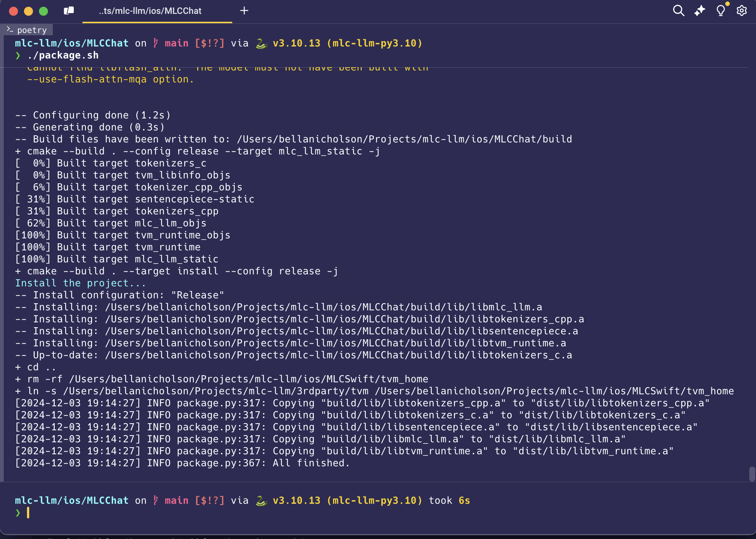Click the active input line at cursor
Screen dimensions: 756x539
pyautogui.click(x=28, y=513)
